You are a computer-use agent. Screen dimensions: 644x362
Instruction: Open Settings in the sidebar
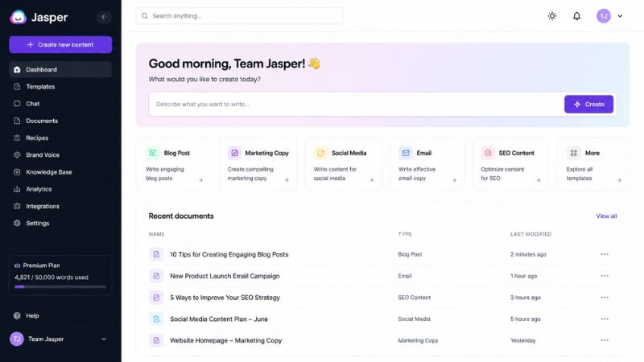[60, 224]
